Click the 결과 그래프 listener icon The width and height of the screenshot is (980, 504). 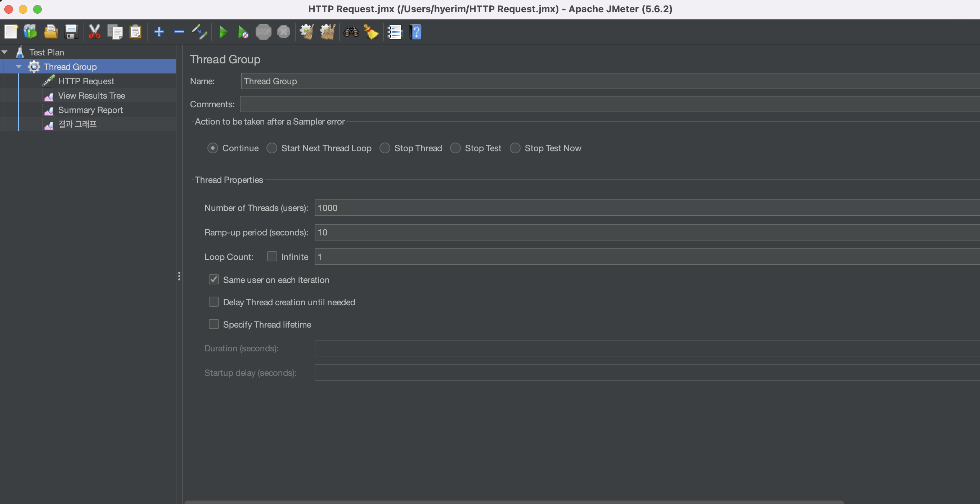(x=49, y=125)
